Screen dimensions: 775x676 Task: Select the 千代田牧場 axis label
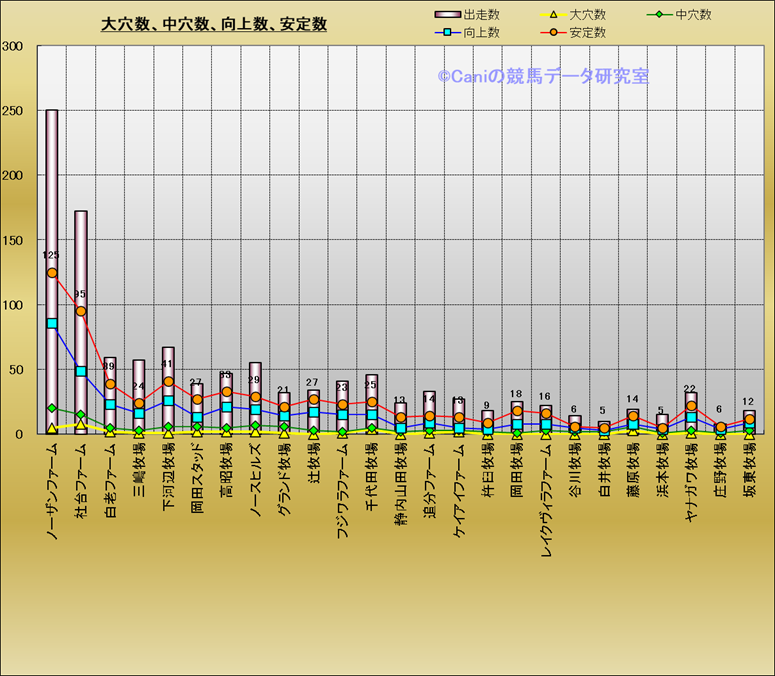[x=371, y=476]
